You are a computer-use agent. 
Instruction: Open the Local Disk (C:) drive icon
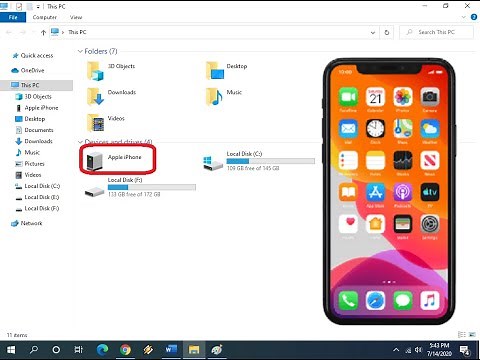(x=213, y=162)
